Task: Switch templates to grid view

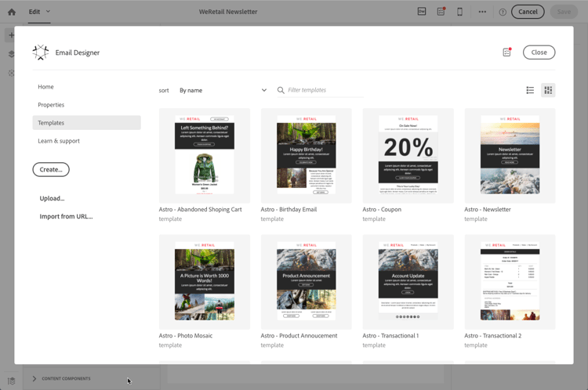Action: click(548, 90)
